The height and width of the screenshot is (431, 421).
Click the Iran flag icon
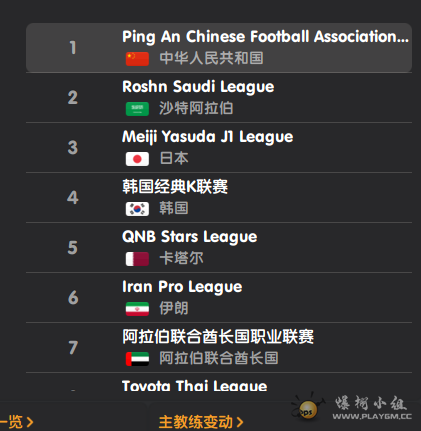tap(137, 309)
